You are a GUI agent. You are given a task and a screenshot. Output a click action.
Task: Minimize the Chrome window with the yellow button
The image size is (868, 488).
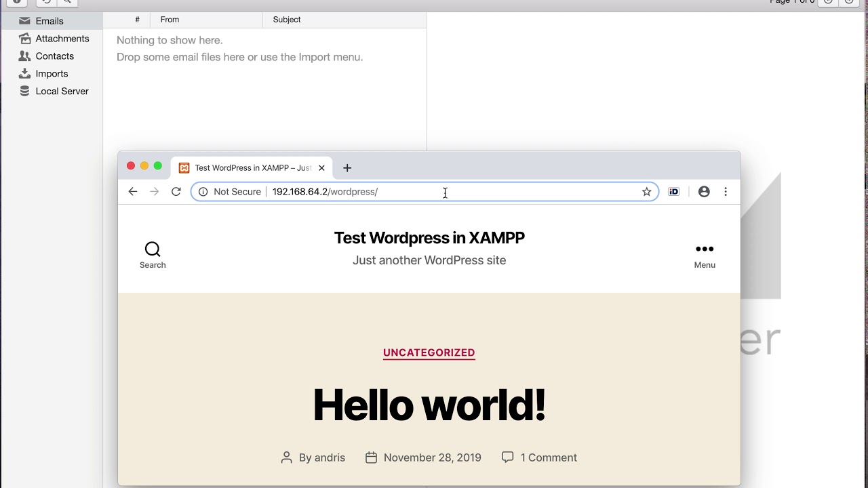(144, 166)
